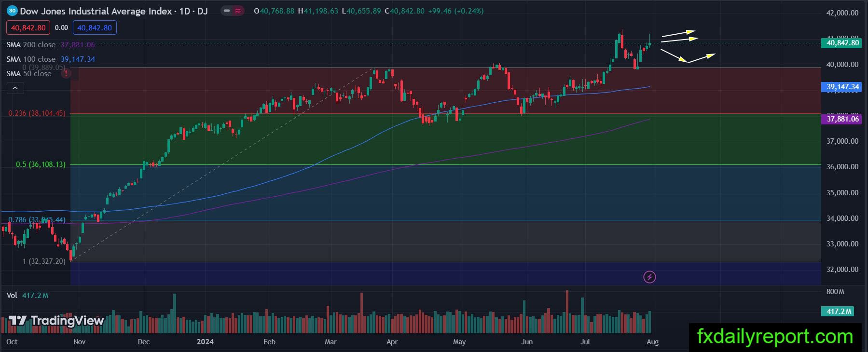
Task: Click the Nov label on the time axis
Action: (80, 342)
